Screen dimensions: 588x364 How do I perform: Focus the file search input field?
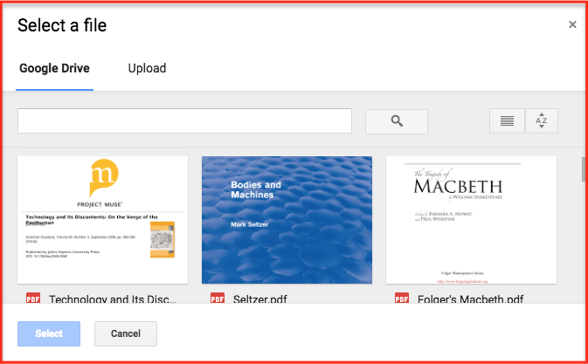[184, 121]
